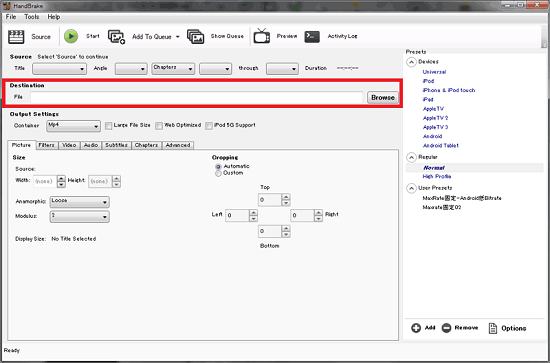
Task: Click the Left crop value field
Action: tap(237, 215)
